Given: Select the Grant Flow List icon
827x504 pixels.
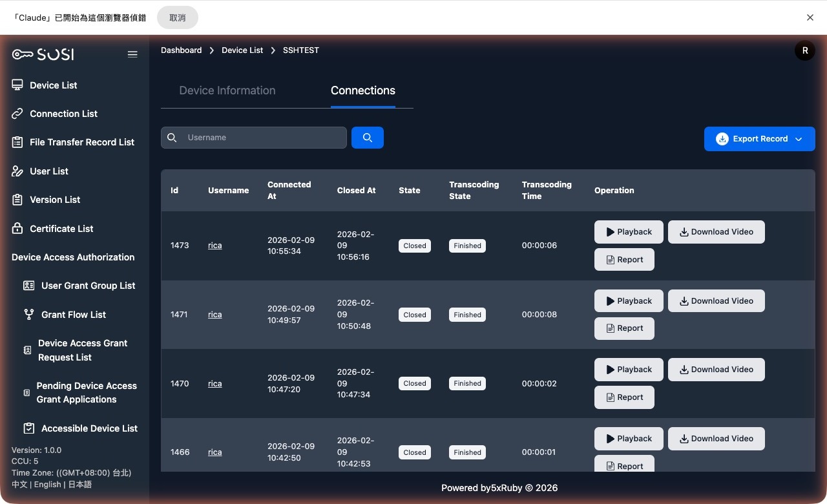Looking at the screenshot, I should pos(28,315).
